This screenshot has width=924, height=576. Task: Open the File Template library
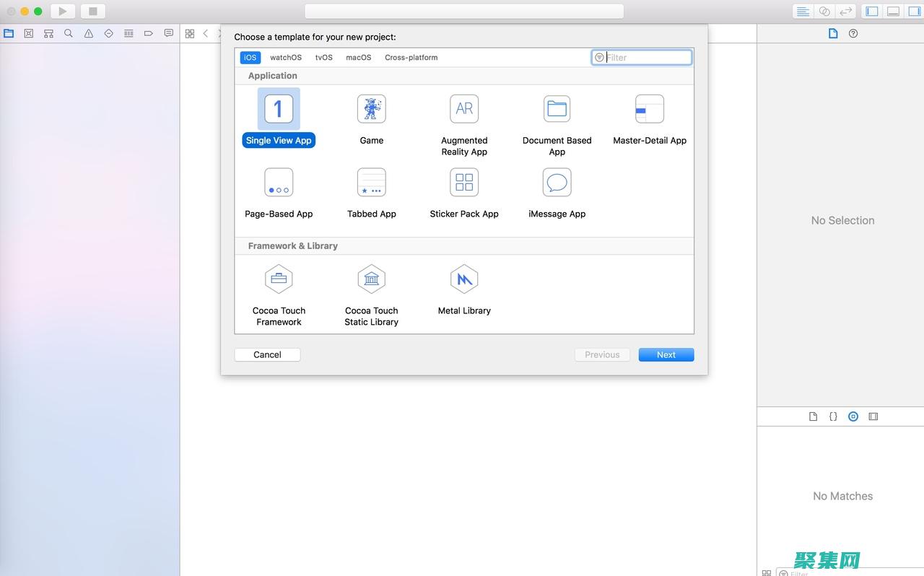coord(813,416)
